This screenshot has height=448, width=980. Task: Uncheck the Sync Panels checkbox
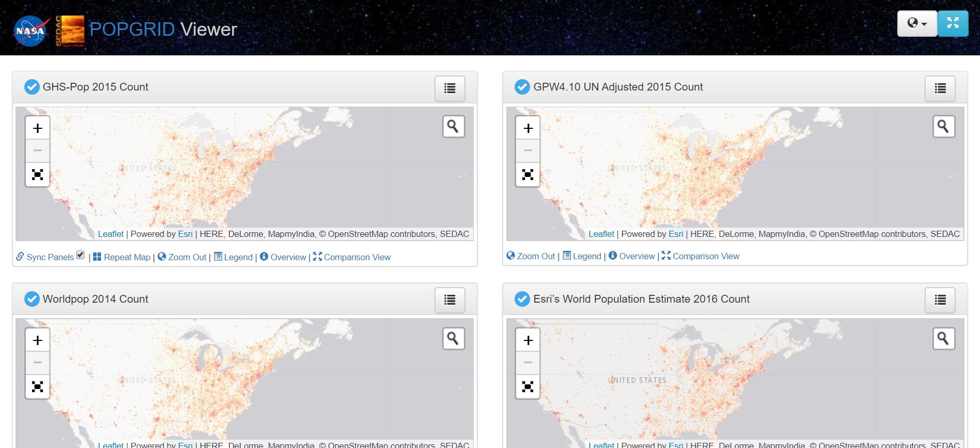80,255
